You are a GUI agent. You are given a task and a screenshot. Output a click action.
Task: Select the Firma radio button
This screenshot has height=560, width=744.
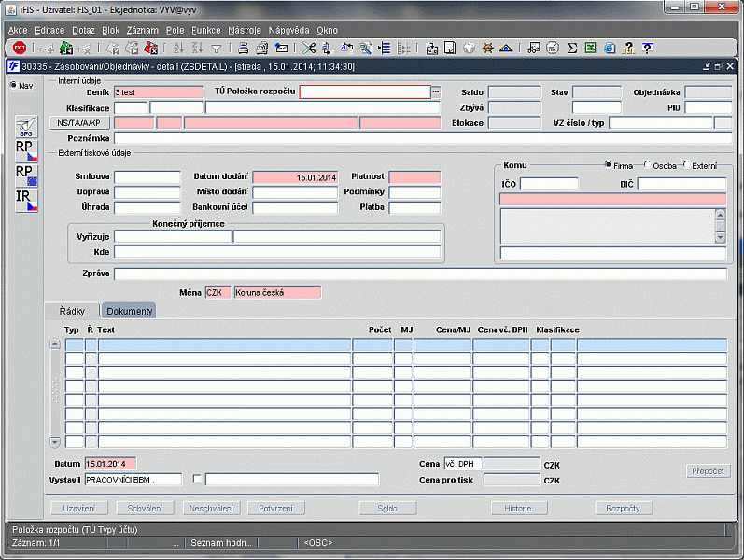point(608,164)
